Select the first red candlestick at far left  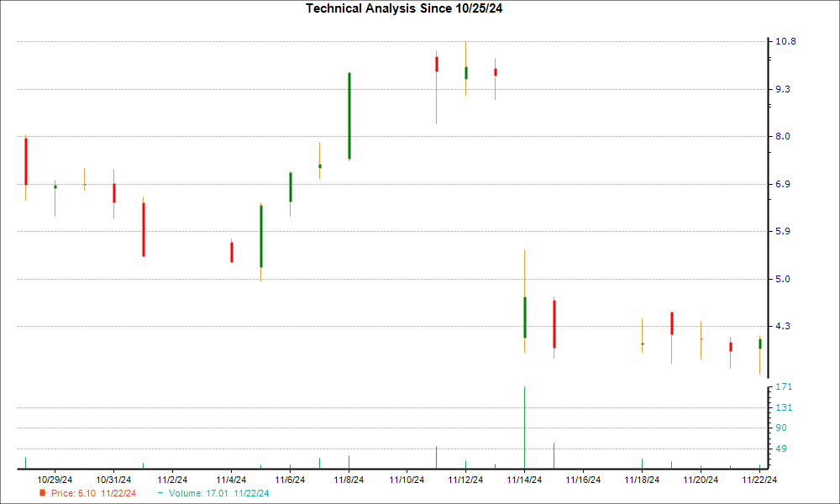(26, 160)
